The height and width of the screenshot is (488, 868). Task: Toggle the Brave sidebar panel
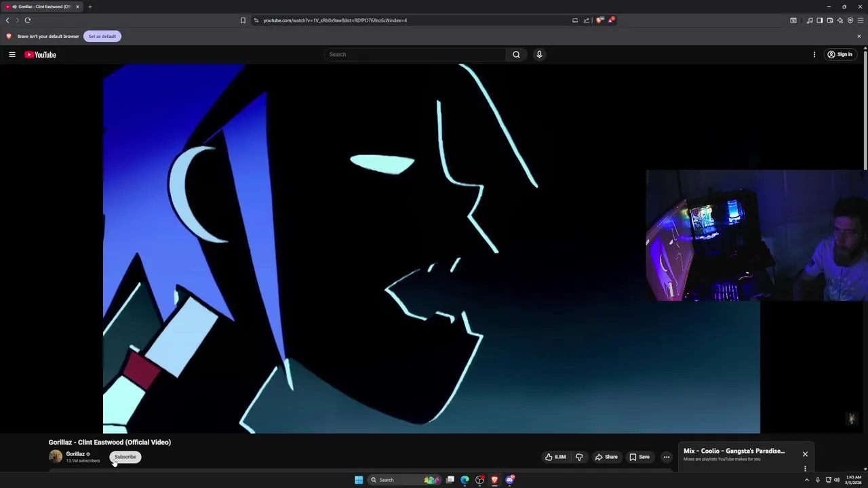coord(819,20)
